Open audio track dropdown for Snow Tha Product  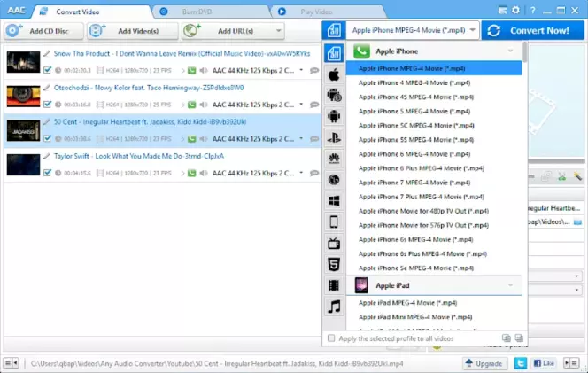click(301, 70)
